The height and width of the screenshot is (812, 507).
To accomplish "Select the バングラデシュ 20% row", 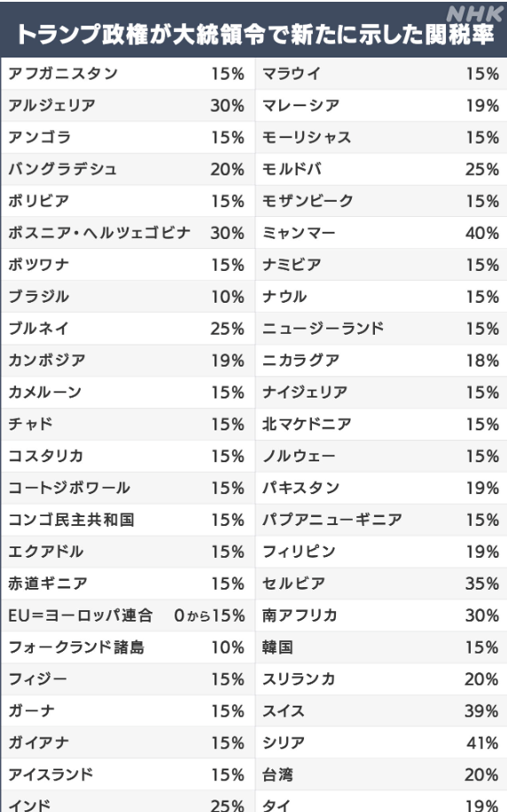I will [128, 169].
